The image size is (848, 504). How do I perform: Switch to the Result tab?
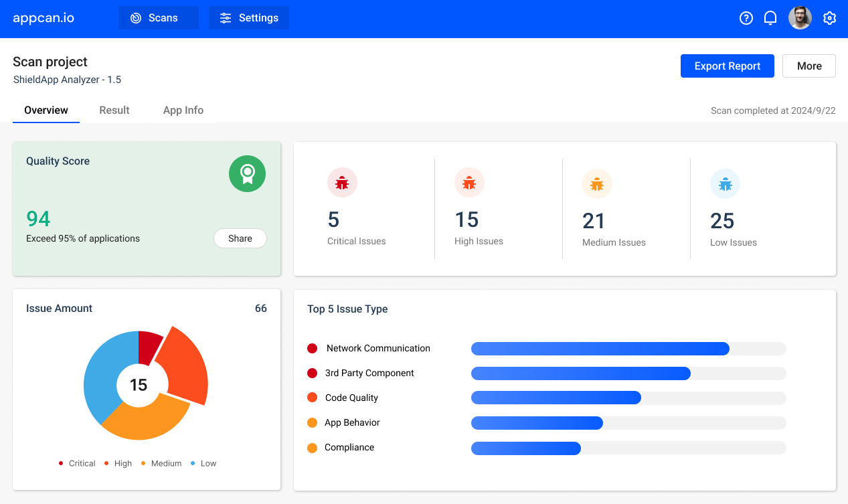[114, 110]
